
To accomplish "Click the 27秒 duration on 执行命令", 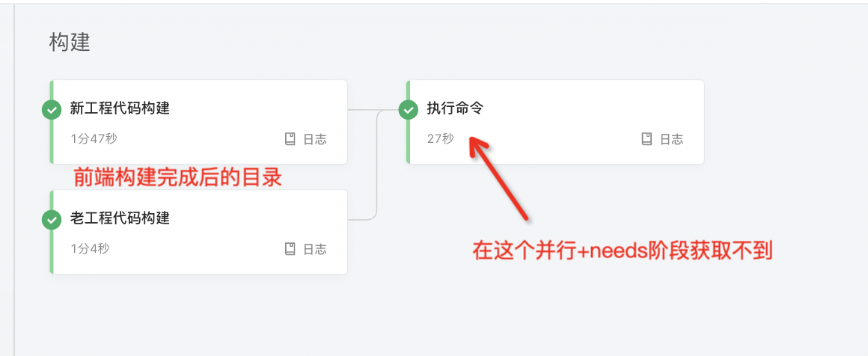I will pyautogui.click(x=440, y=139).
